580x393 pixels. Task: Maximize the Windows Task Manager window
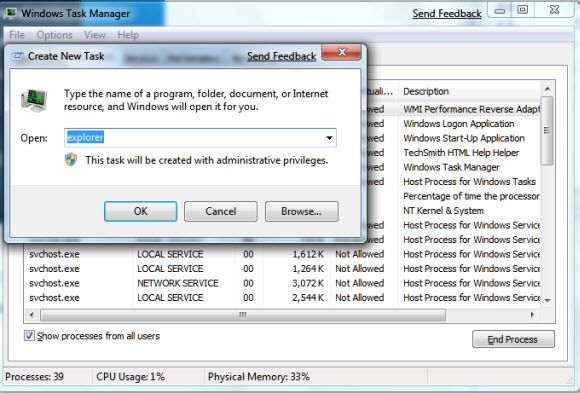(x=522, y=10)
